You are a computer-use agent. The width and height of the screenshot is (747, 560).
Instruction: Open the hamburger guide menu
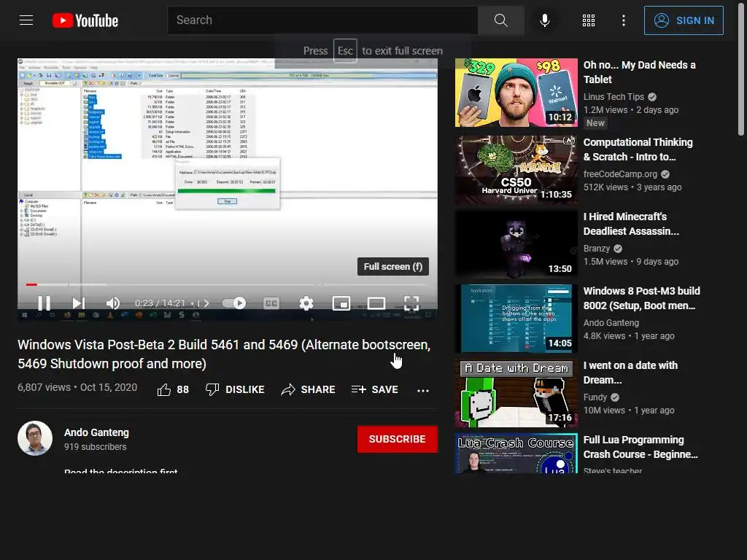26,20
